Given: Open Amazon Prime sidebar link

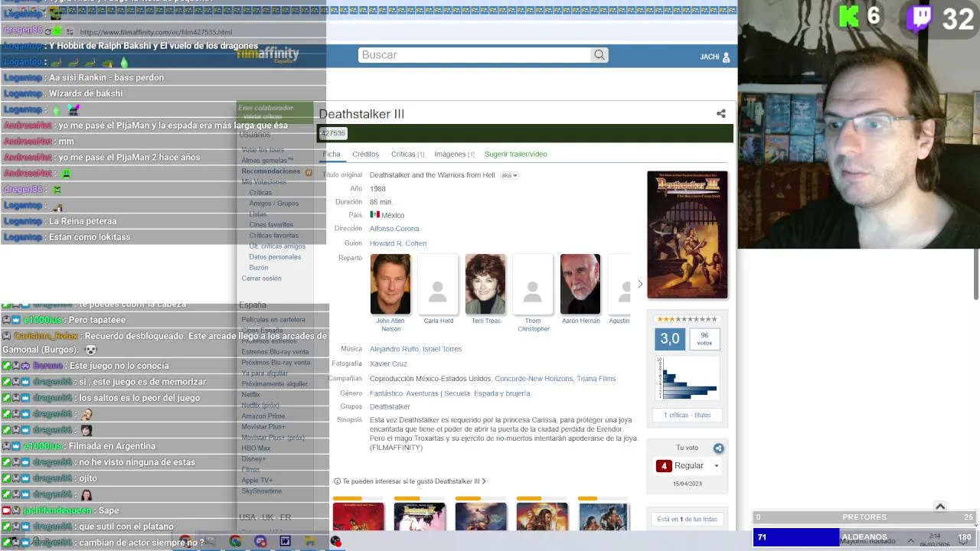Looking at the screenshot, I should (x=263, y=416).
